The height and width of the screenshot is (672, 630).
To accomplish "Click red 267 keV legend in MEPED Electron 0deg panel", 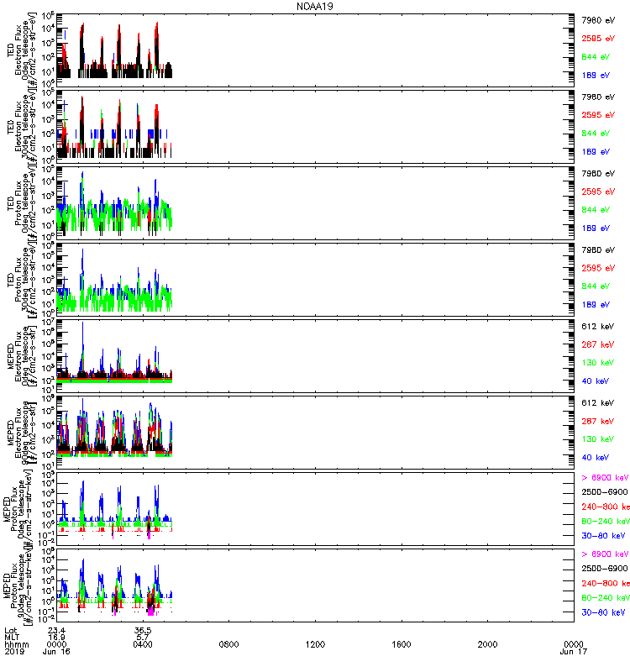I will click(x=598, y=344).
